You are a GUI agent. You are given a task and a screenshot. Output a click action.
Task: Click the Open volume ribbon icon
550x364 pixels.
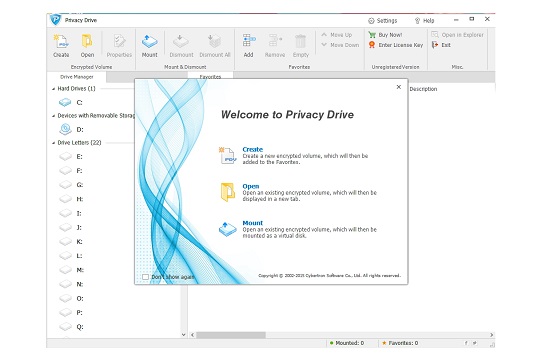point(87,41)
